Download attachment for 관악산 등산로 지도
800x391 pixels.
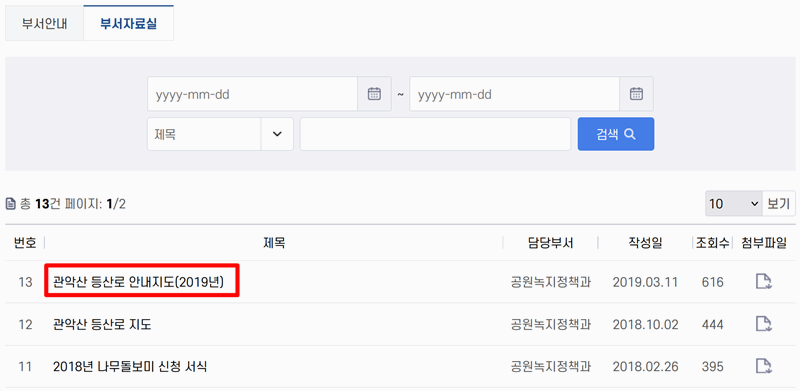click(x=763, y=324)
